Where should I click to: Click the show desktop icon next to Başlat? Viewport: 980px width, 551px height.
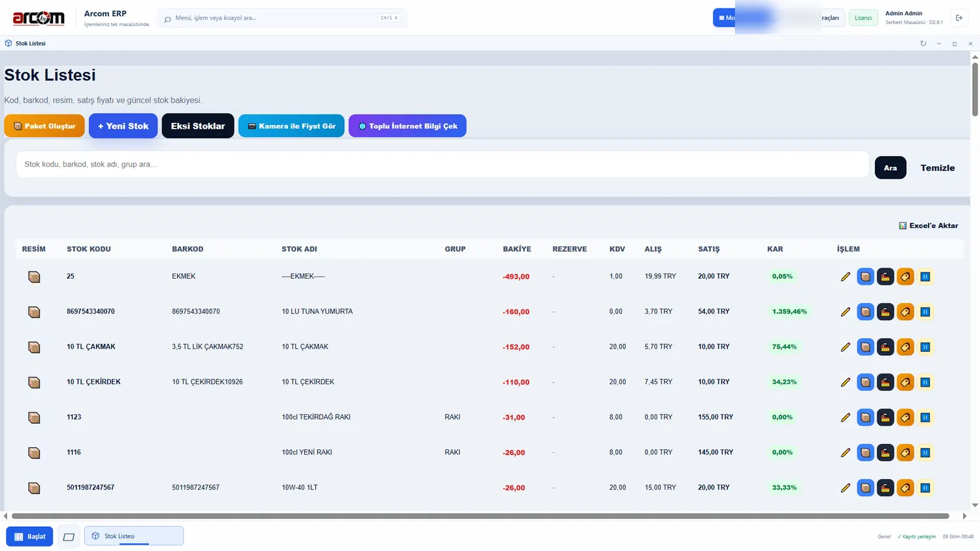[x=69, y=537]
